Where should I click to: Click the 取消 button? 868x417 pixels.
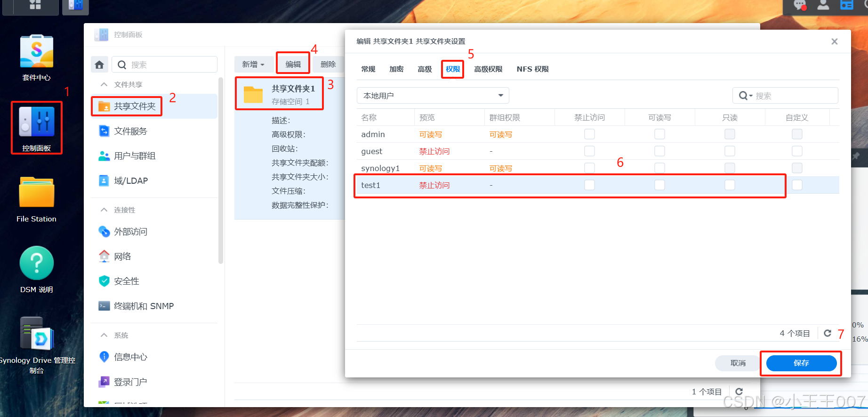[x=738, y=363]
